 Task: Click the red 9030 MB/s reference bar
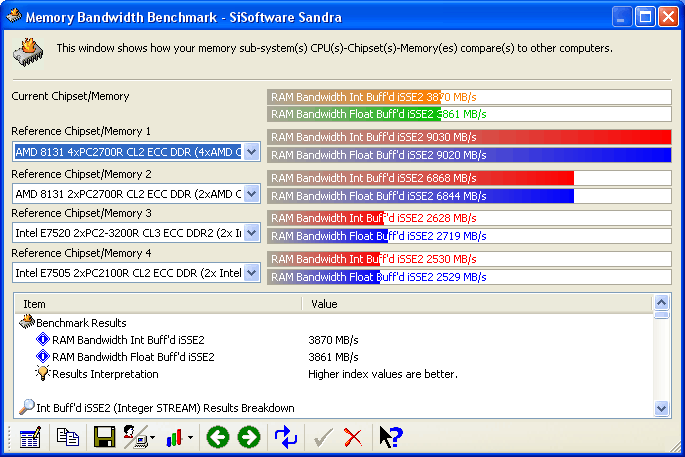click(x=469, y=137)
